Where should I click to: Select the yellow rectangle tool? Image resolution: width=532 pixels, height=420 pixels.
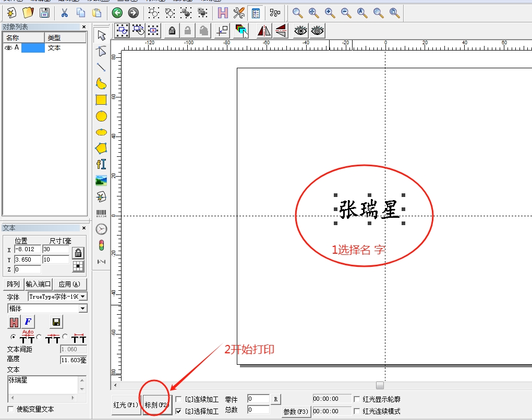point(101,100)
